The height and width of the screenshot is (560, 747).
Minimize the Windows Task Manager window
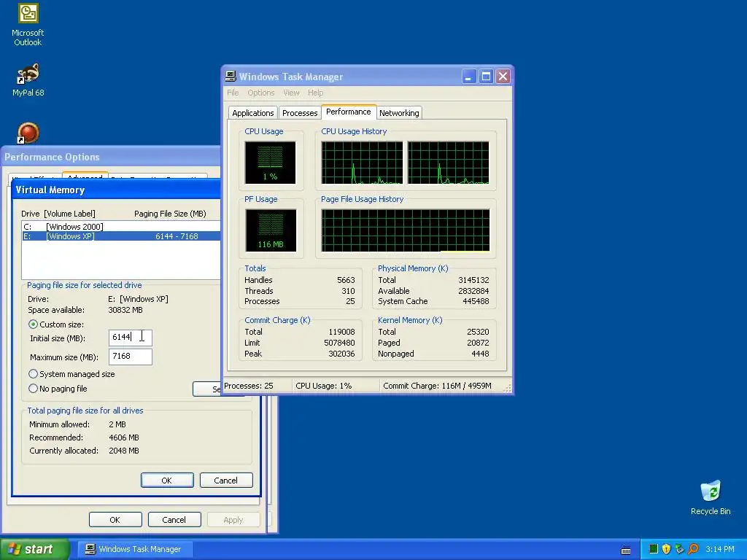pos(469,76)
